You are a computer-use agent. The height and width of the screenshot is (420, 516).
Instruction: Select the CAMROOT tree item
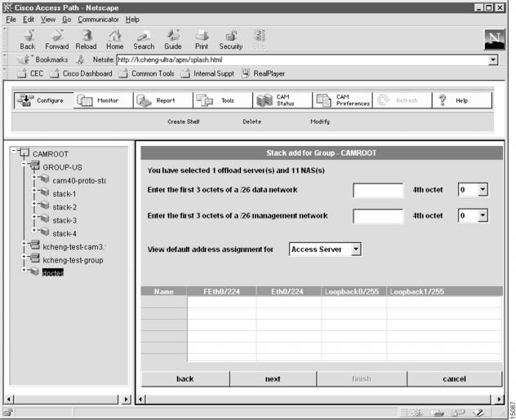coord(51,154)
